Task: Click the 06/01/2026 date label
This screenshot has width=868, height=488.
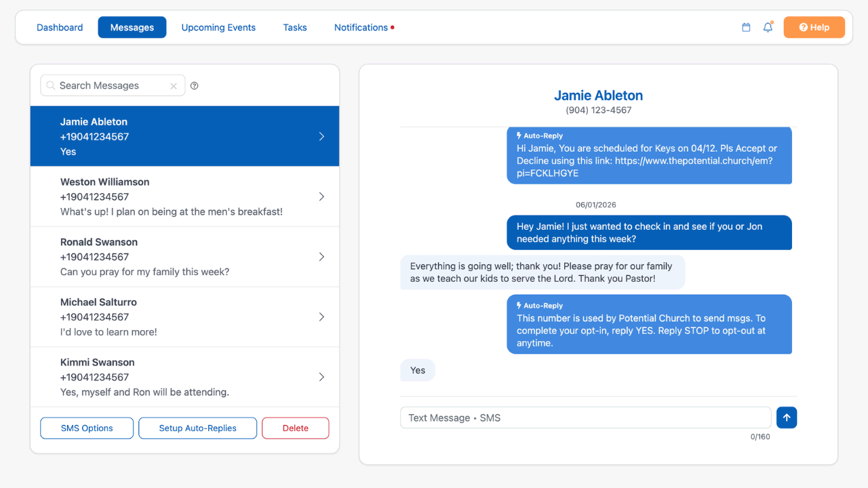Action: (596, 205)
